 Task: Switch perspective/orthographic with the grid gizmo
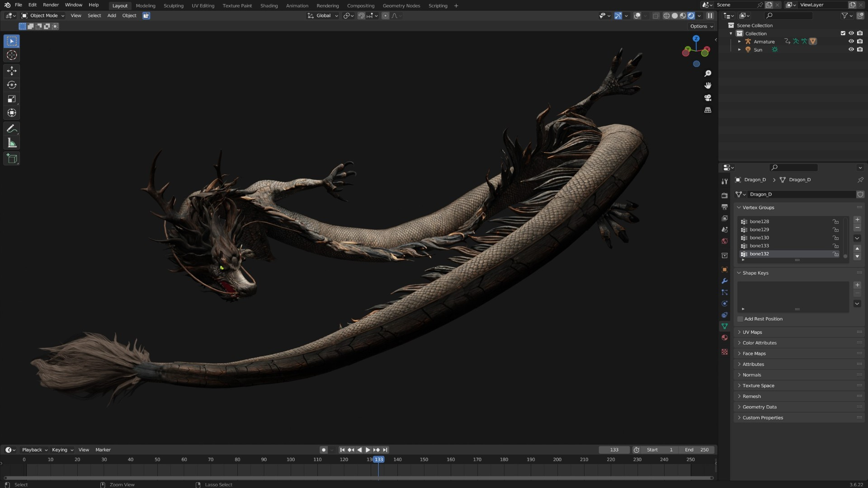click(x=708, y=110)
